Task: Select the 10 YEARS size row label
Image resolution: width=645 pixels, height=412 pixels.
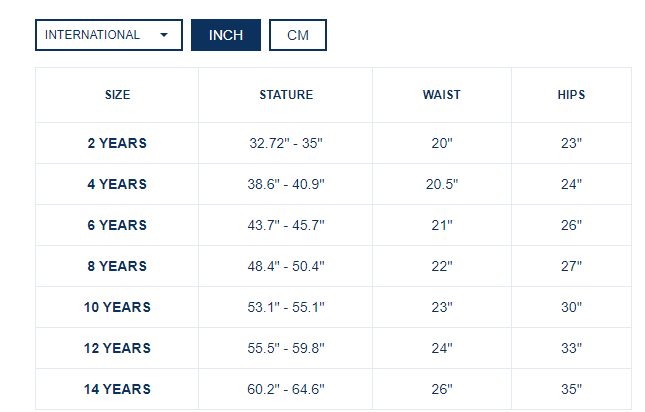Action: (117, 307)
